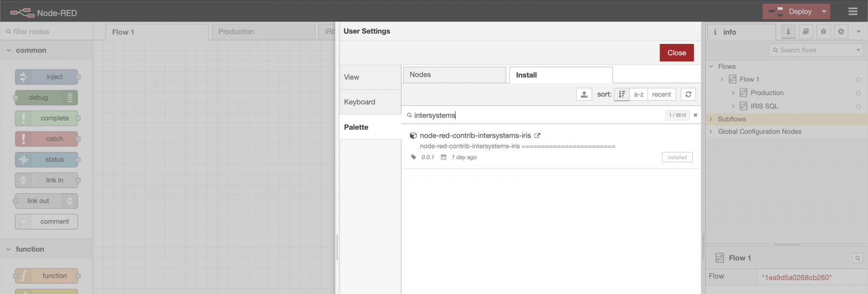Click the upload module tarball icon
Viewport: 868px width, 294px height.
click(584, 94)
